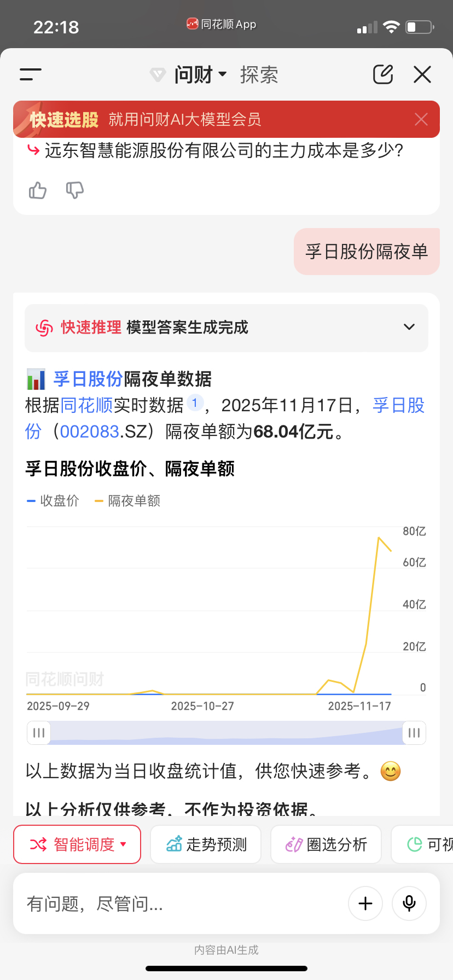Tap the 圈选分析 chip
The width and height of the screenshot is (453, 980).
326,844
